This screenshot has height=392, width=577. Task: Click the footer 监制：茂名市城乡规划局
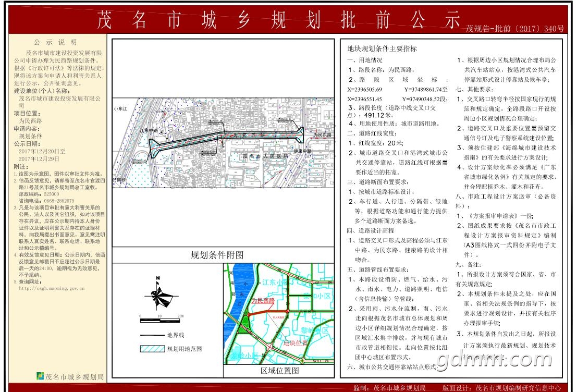(390, 388)
